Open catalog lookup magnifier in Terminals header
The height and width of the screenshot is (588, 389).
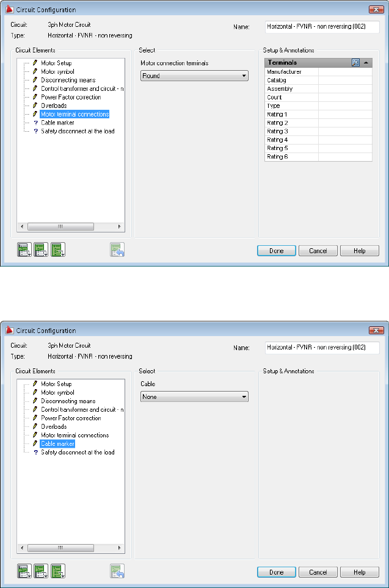point(355,63)
